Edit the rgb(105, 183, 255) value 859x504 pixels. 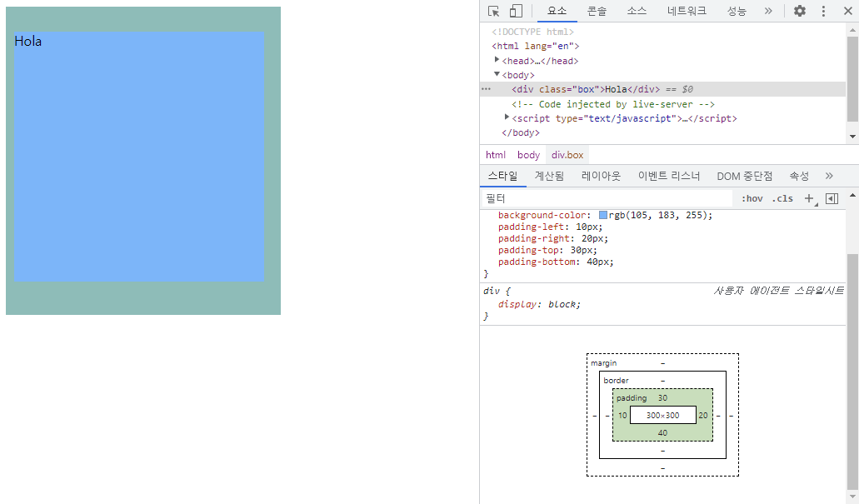[x=657, y=215]
